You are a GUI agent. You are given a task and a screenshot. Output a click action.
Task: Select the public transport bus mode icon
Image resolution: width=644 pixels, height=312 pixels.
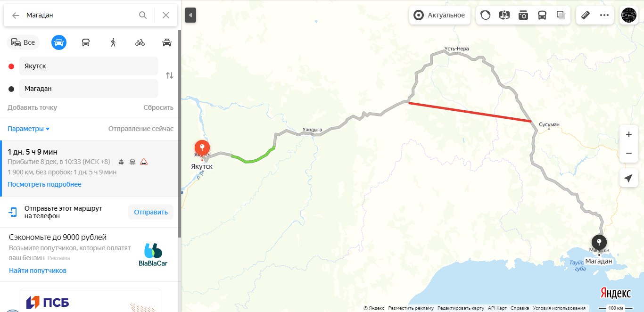pyautogui.click(x=86, y=42)
